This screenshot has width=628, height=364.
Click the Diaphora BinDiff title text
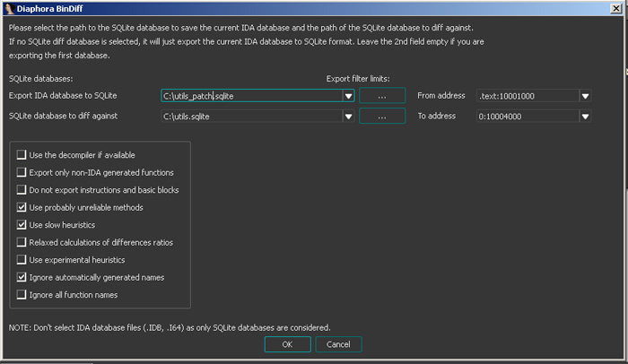click(x=49, y=8)
